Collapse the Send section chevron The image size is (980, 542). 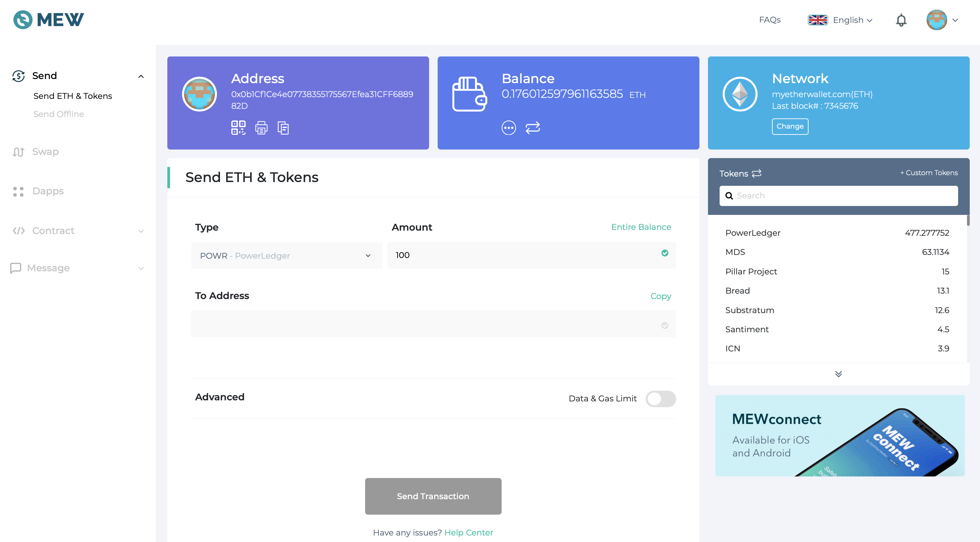pos(141,76)
